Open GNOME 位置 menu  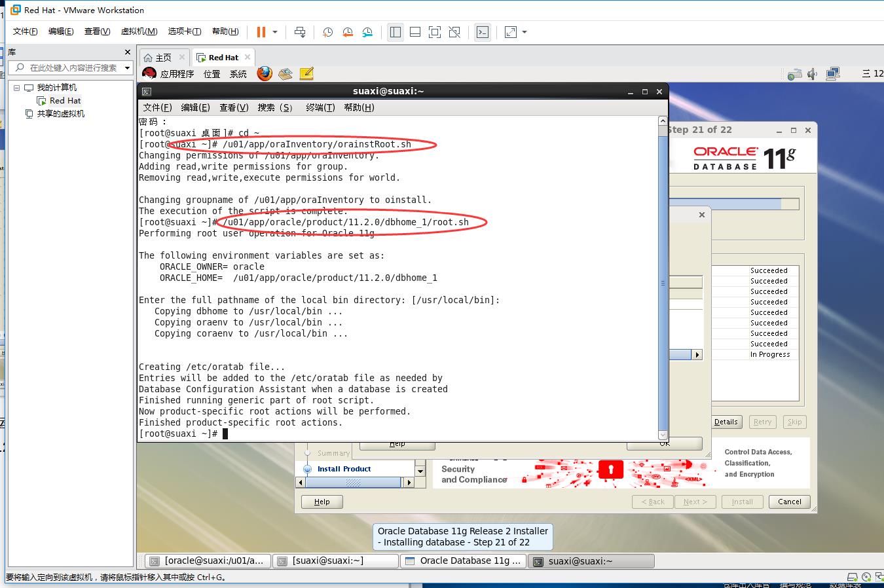(212, 74)
